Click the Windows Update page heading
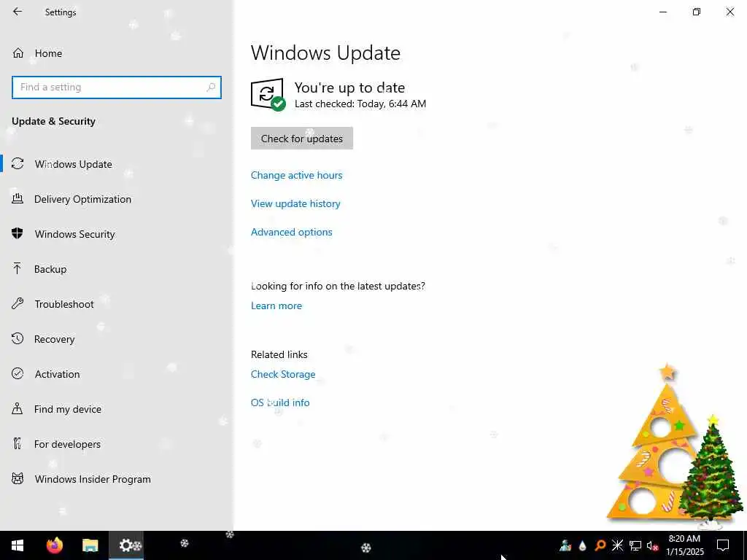Image resolution: width=747 pixels, height=560 pixels. tap(326, 52)
